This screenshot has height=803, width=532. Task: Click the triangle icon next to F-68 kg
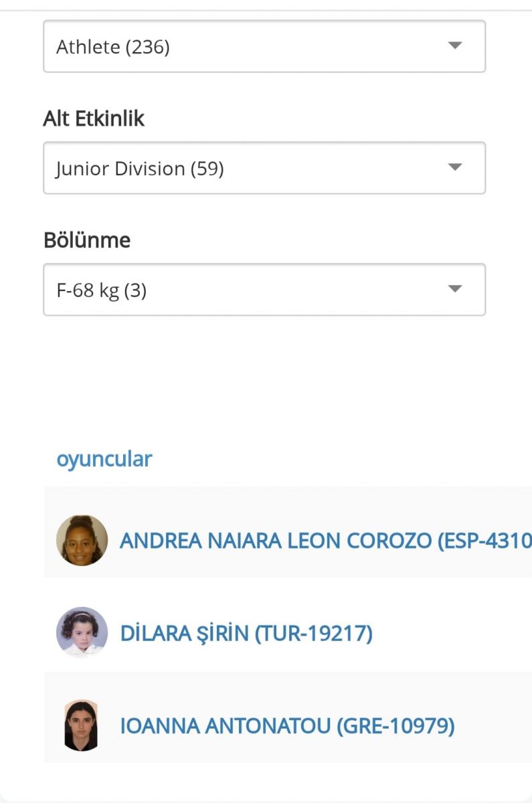tap(455, 290)
